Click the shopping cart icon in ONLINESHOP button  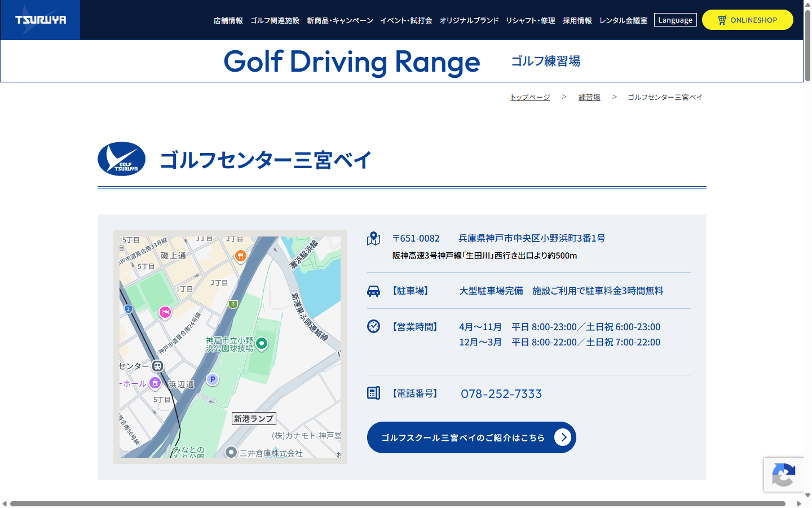(722, 20)
